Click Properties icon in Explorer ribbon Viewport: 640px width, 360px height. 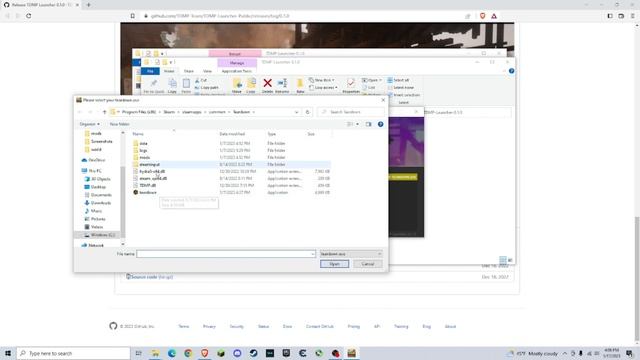[351, 85]
